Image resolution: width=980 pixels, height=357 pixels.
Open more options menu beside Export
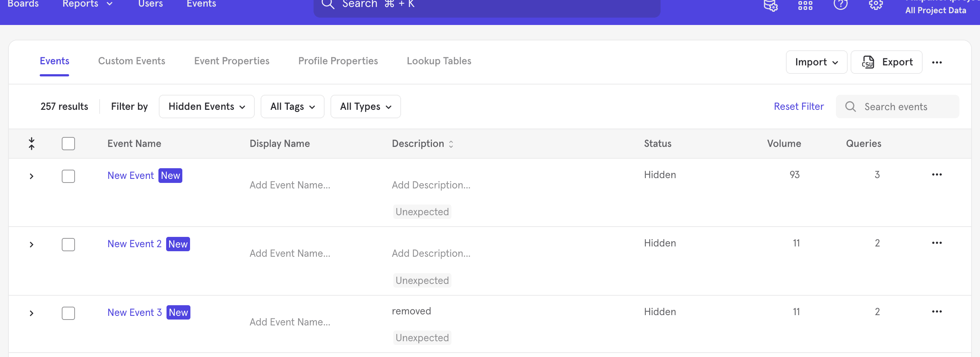pyautogui.click(x=937, y=62)
